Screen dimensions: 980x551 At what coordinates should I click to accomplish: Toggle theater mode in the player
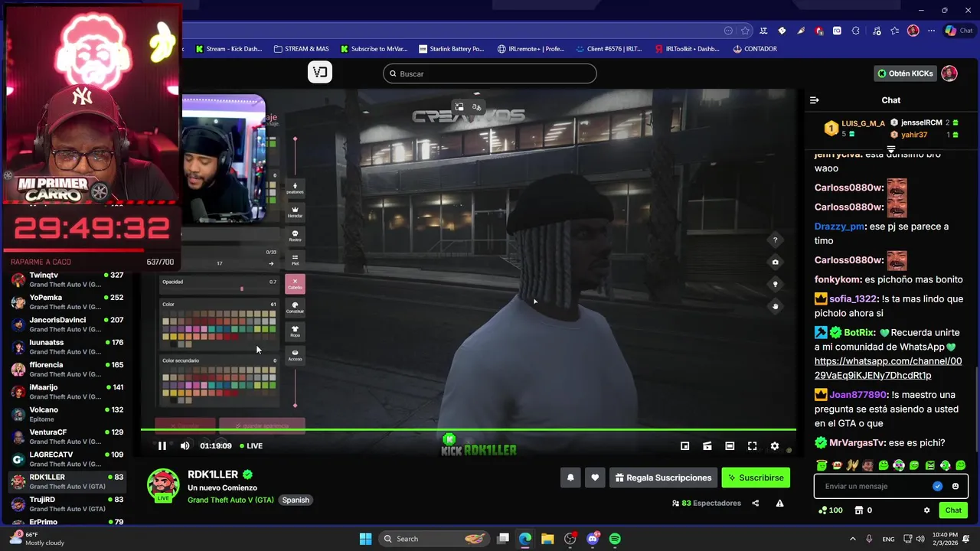(730, 446)
